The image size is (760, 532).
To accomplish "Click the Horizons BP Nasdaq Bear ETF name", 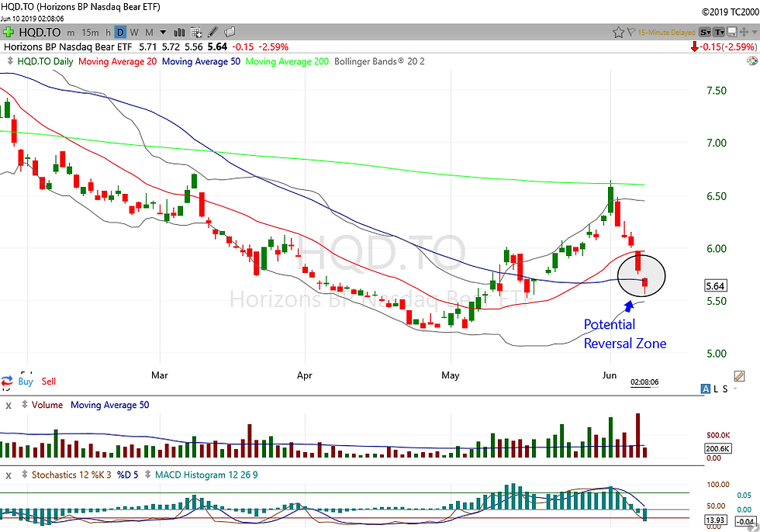I will [x=68, y=47].
